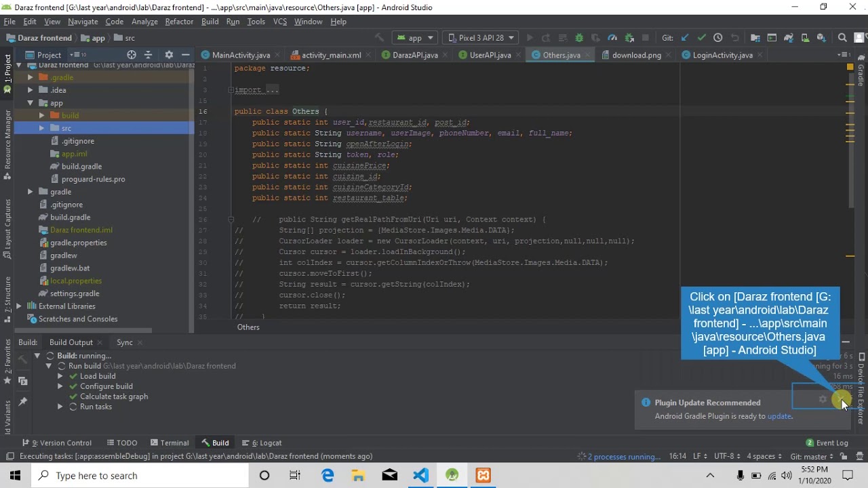The width and height of the screenshot is (868, 488).
Task: Open the app run configuration dropdown
Action: [x=415, y=38]
